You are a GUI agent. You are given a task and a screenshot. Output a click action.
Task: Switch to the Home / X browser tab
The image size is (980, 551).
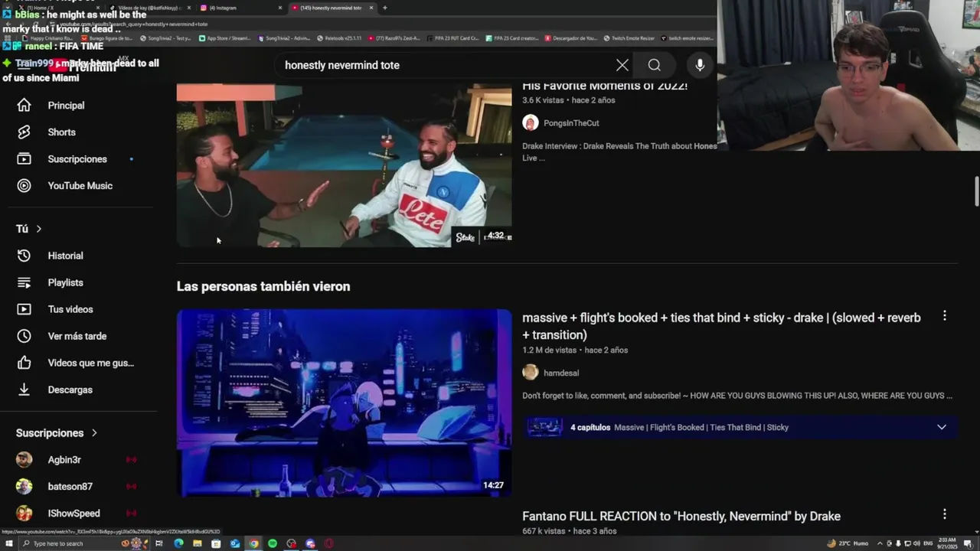pyautogui.click(x=57, y=8)
